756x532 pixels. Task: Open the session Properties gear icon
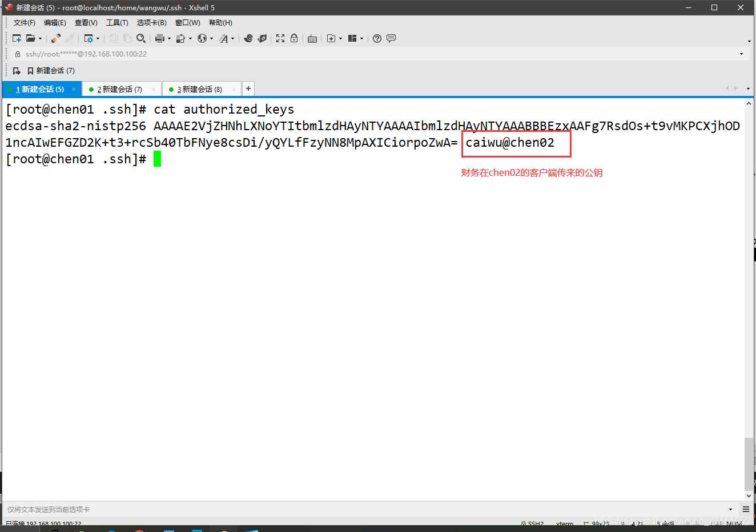(89, 38)
